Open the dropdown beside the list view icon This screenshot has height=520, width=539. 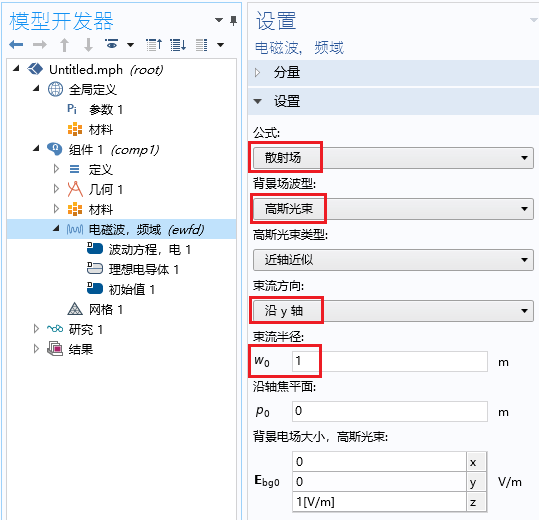[220, 45]
